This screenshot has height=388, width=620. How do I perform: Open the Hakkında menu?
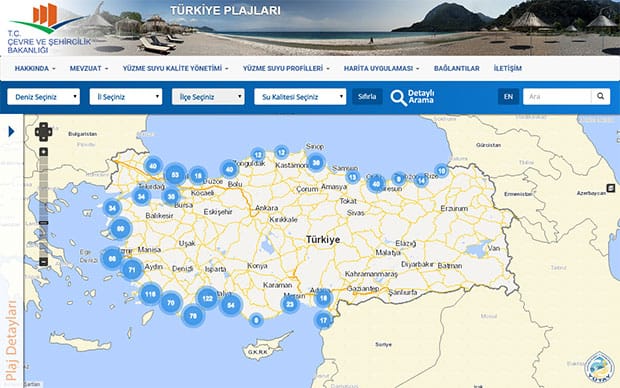click(x=35, y=68)
